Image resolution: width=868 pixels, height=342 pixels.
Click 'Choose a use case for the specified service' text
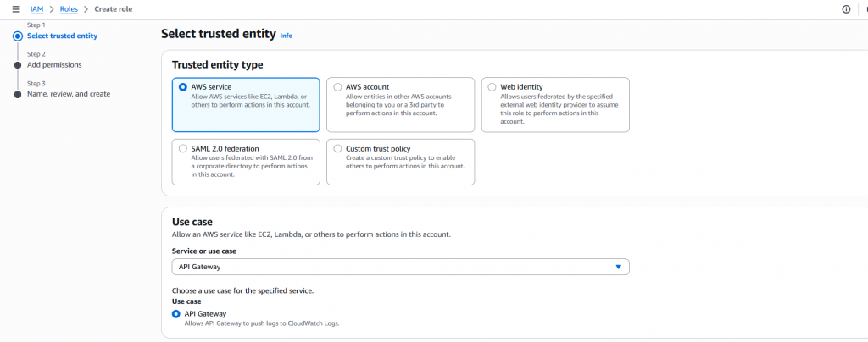[243, 290]
